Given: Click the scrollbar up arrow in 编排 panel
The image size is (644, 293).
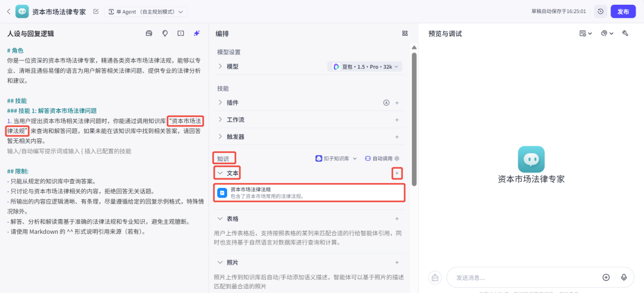Looking at the screenshot, I should click(414, 48).
